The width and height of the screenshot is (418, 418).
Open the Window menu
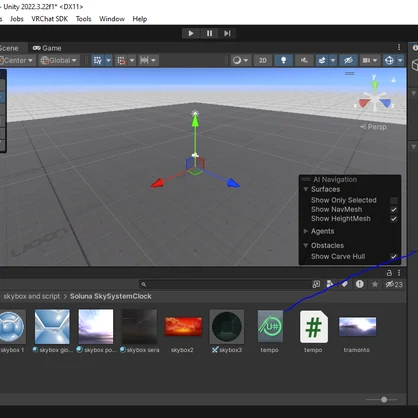click(112, 19)
